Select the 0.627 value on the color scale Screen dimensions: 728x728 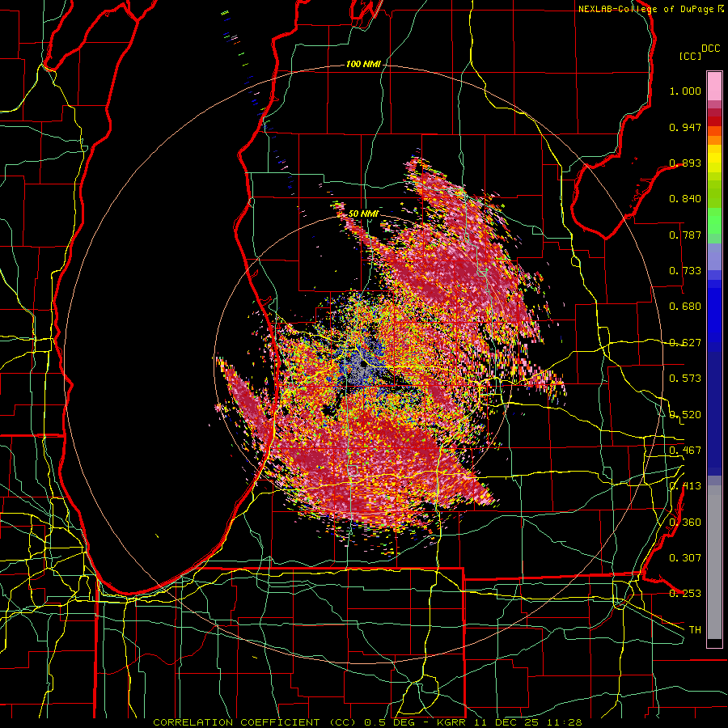tap(685, 343)
